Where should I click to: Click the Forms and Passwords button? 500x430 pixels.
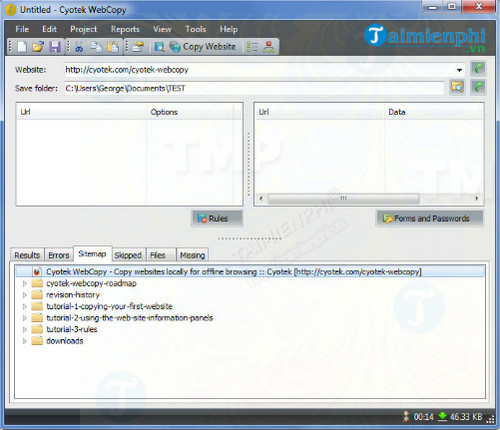430,219
